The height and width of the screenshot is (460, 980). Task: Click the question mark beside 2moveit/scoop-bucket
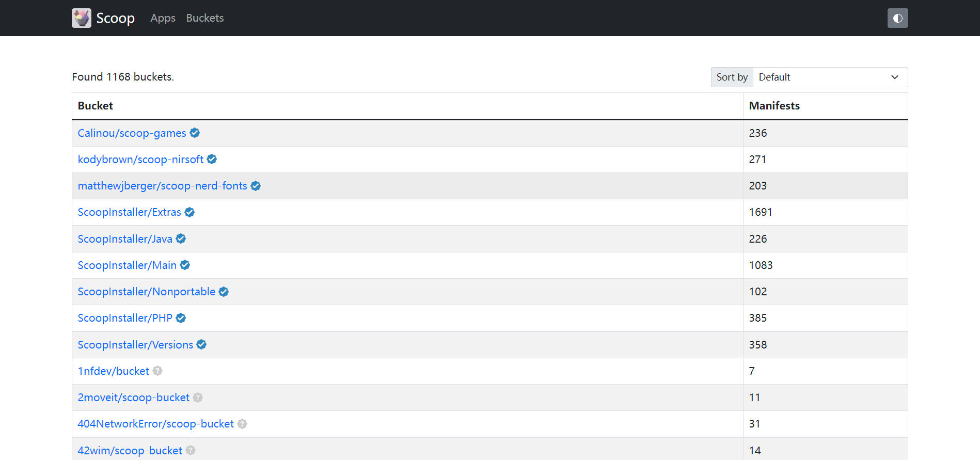198,397
